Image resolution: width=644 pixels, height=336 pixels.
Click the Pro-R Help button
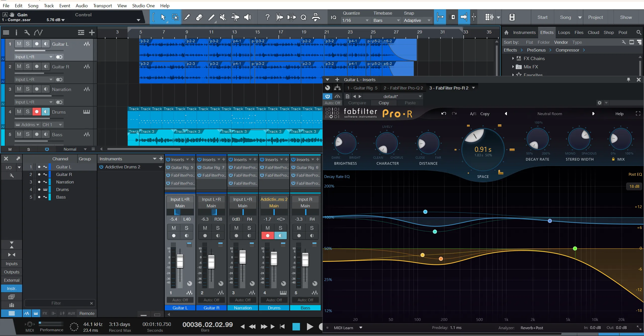[x=619, y=114]
